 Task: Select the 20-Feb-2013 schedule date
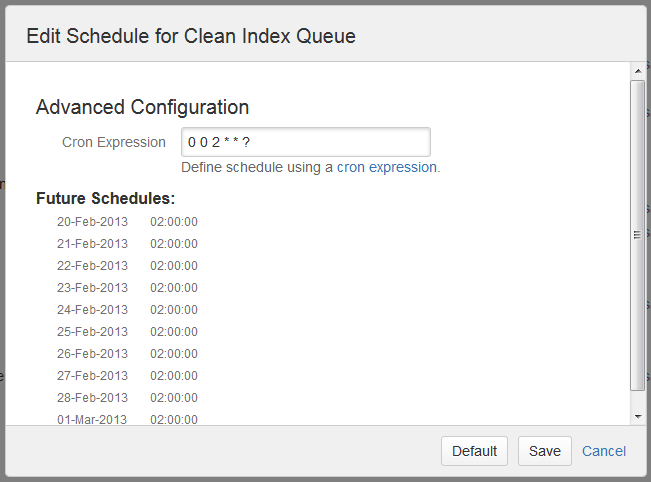click(92, 222)
